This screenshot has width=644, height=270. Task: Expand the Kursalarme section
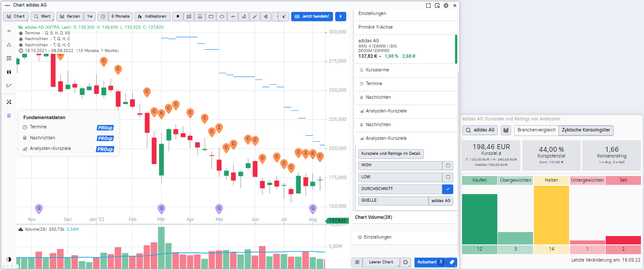click(406, 70)
